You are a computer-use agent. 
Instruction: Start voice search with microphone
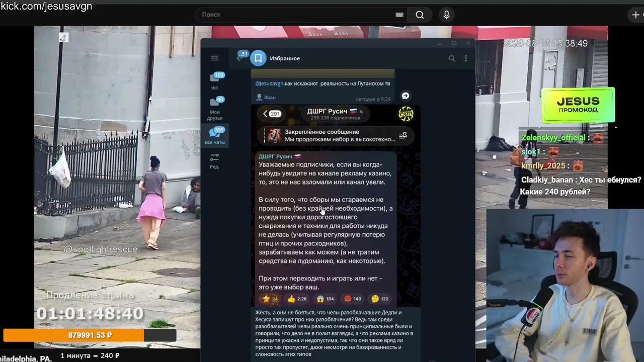click(446, 15)
